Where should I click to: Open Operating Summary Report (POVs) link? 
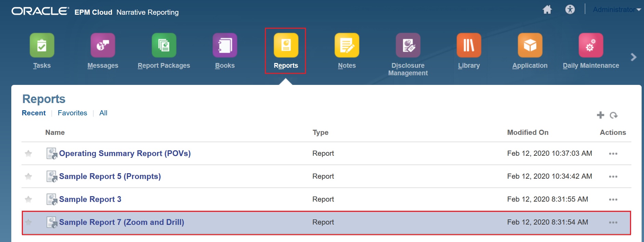pos(125,153)
